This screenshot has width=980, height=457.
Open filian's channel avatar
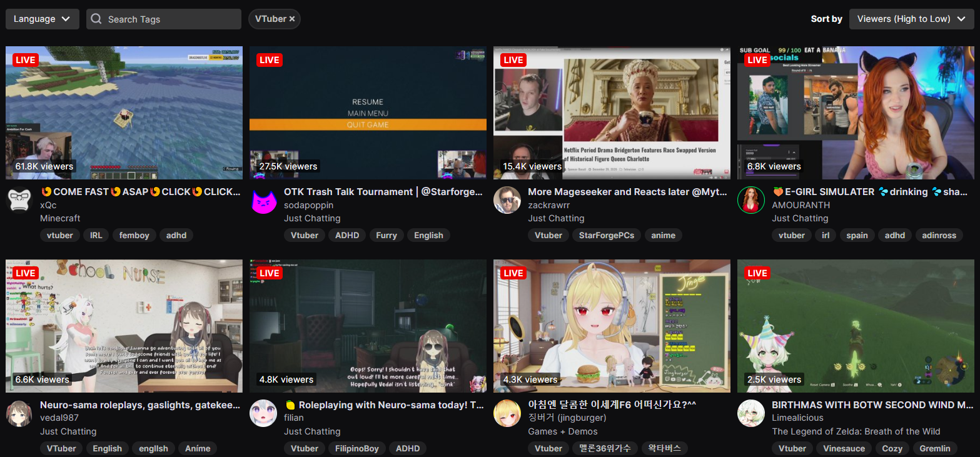[263, 414]
